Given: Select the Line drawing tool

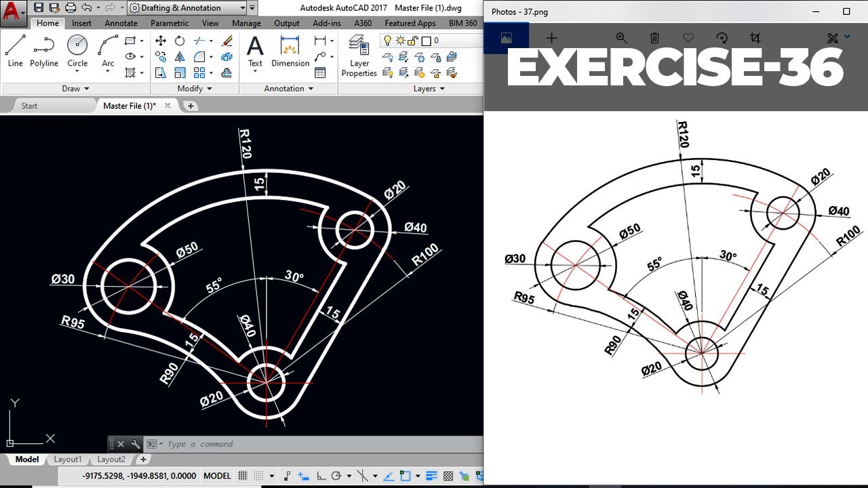Looking at the screenshot, I should click(15, 52).
